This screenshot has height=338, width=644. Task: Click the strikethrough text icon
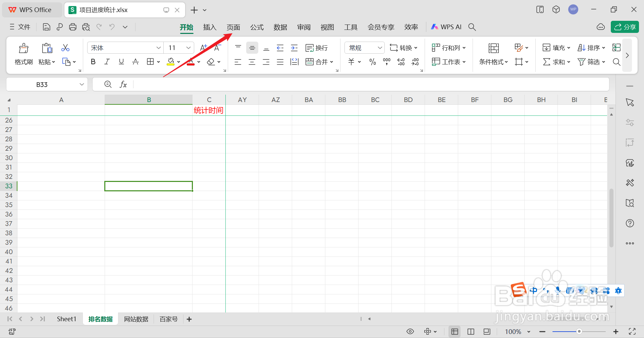pos(136,62)
